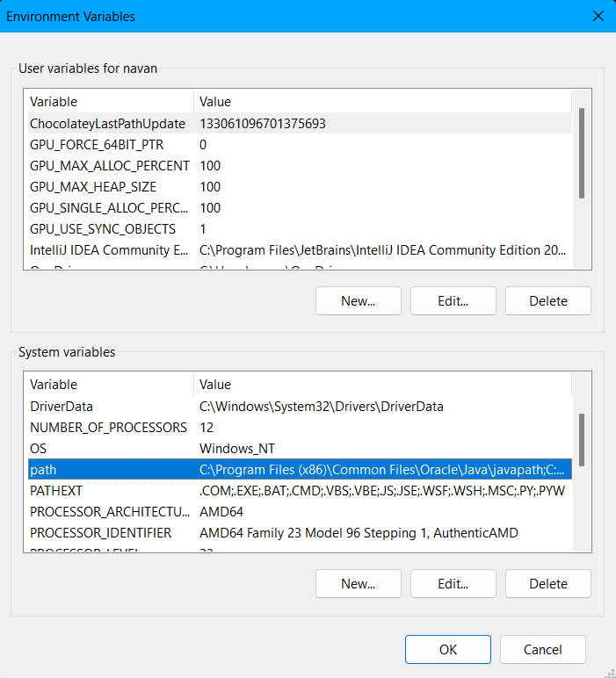Click Edit button under System variables

tap(453, 584)
